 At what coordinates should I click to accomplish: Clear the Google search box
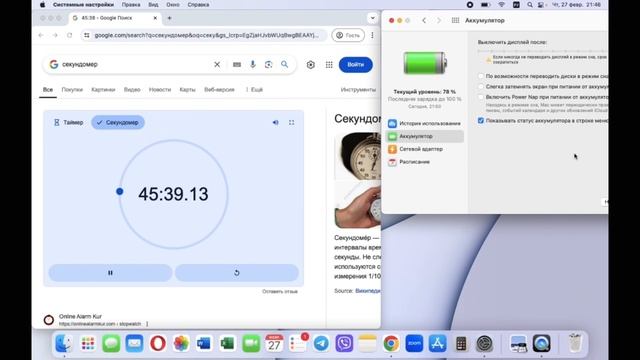point(217,64)
